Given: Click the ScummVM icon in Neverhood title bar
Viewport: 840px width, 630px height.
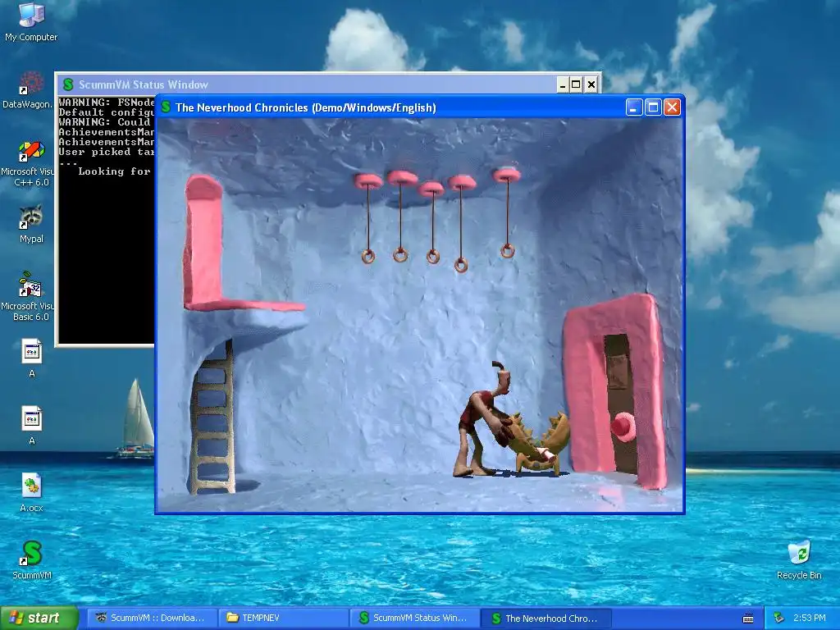Looking at the screenshot, I should pyautogui.click(x=166, y=107).
